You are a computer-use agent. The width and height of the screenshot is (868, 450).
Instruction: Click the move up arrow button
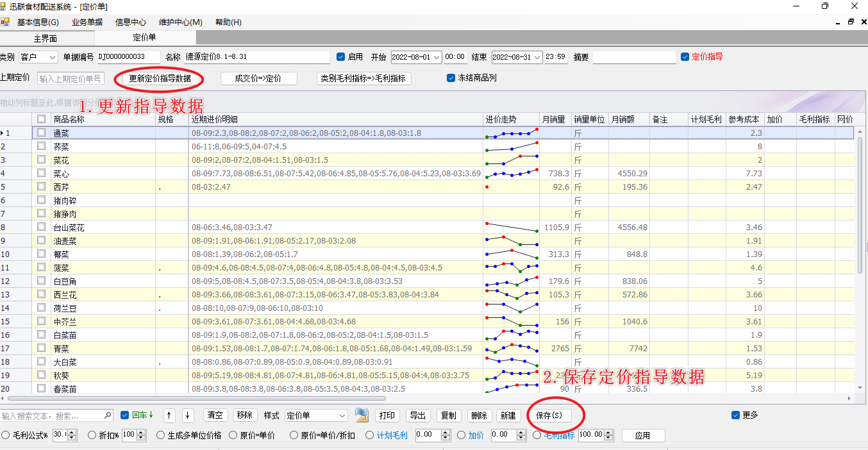169,415
